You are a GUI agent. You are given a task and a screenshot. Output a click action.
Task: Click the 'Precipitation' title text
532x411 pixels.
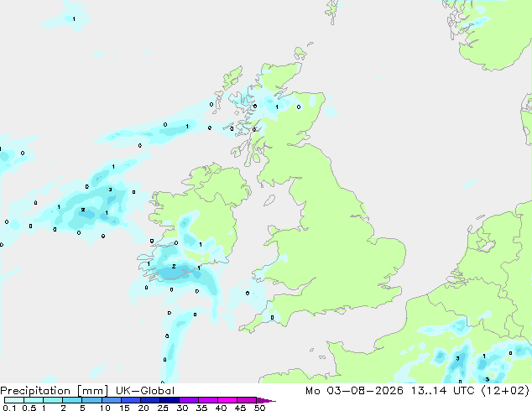(x=35, y=391)
